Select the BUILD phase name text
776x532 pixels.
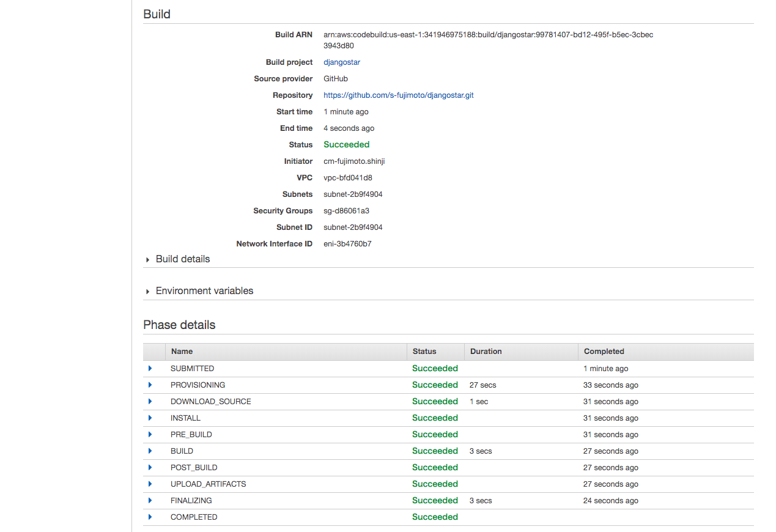tap(182, 451)
